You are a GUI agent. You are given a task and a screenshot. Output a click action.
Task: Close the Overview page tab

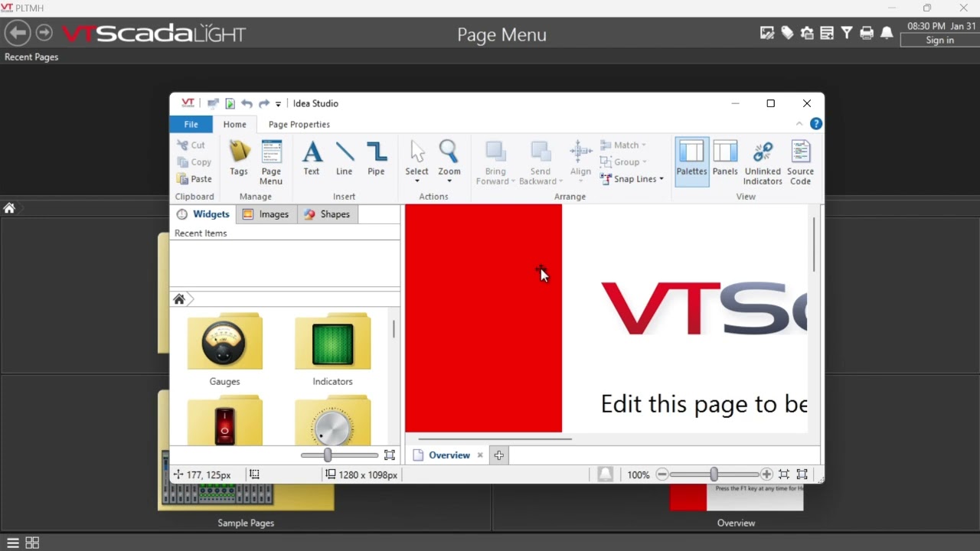(x=480, y=455)
